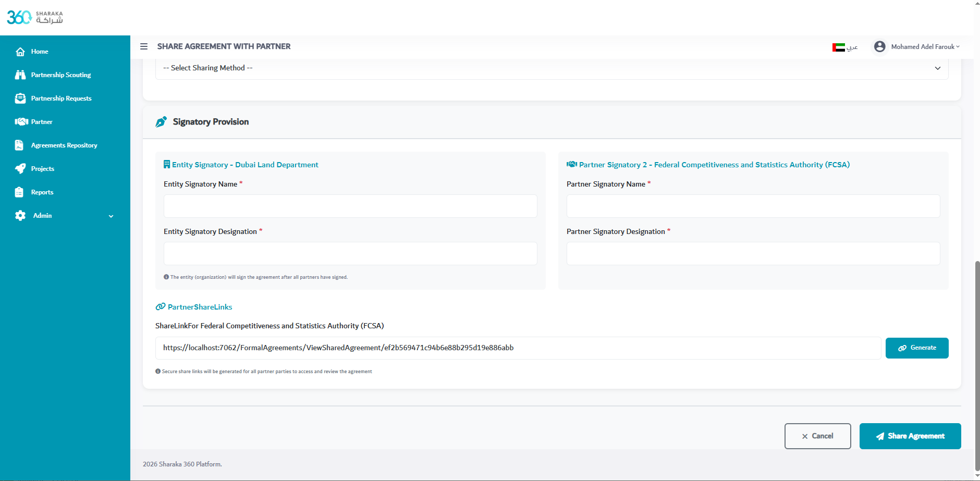The height and width of the screenshot is (481, 980).
Task: Click the Partner Signatory Name field
Action: [x=753, y=206]
